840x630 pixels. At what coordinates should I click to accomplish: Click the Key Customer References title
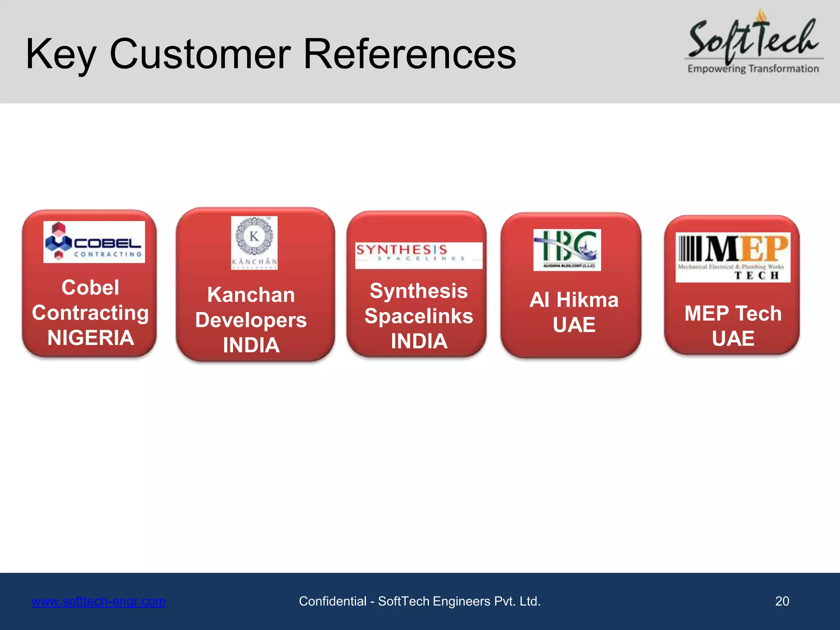271,54
